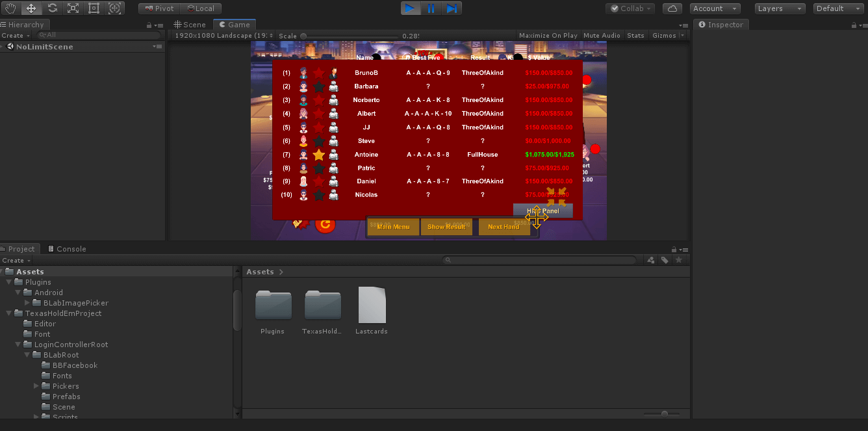The height and width of the screenshot is (431, 868).
Task: Toggle Maximize On Play
Action: pos(548,36)
